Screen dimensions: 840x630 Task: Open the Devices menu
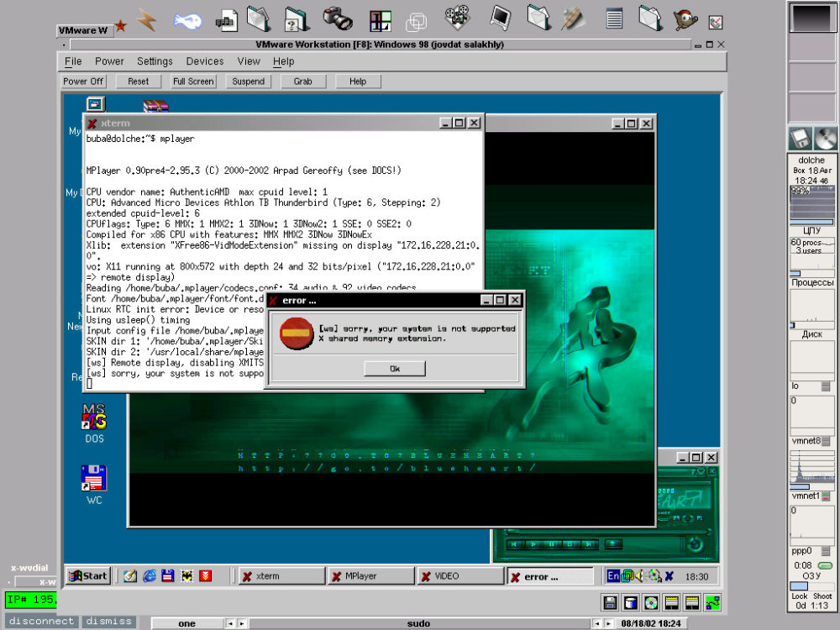point(205,61)
